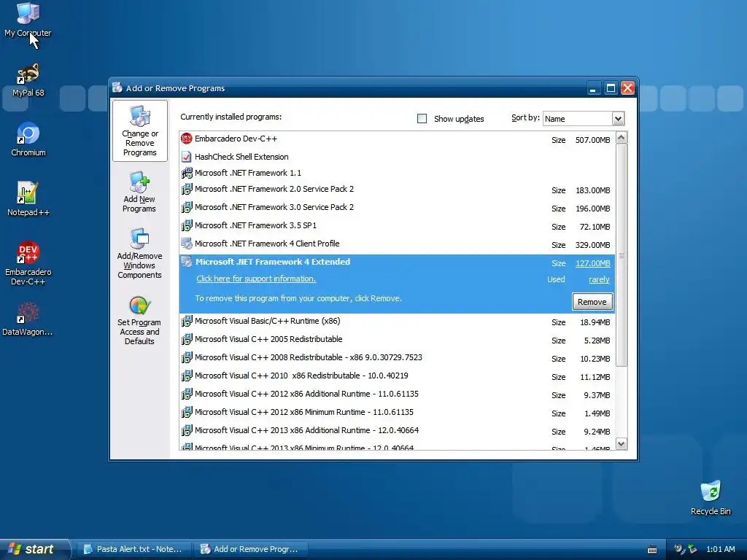Launch Notepad++ from desktop

click(28, 199)
